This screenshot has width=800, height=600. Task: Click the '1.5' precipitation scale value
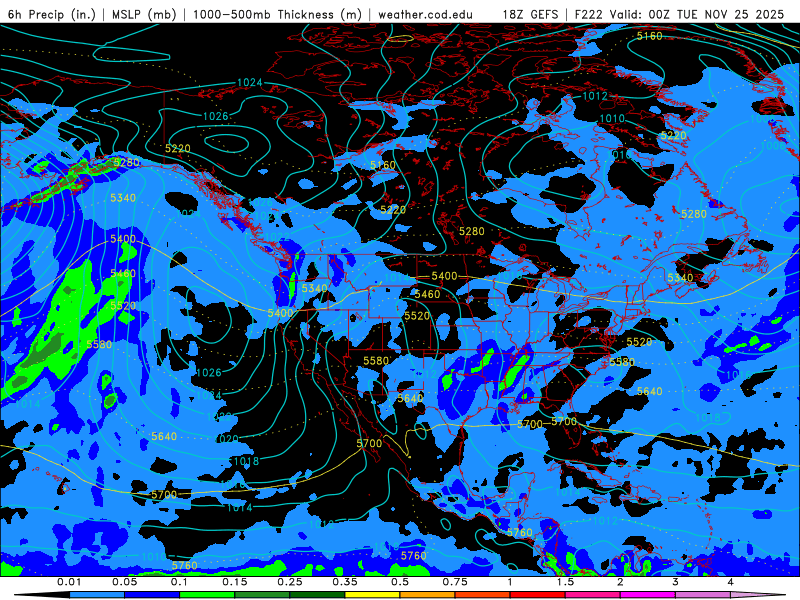(565, 582)
